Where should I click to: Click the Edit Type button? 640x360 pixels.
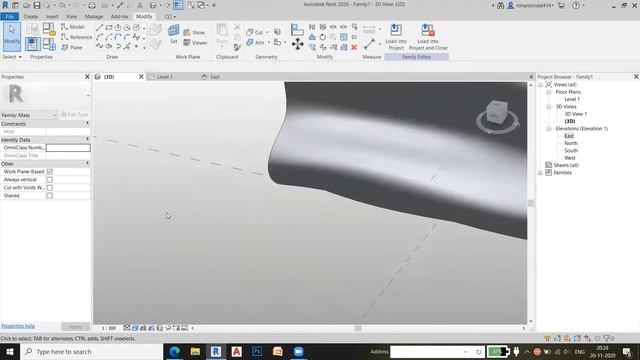tap(74, 115)
